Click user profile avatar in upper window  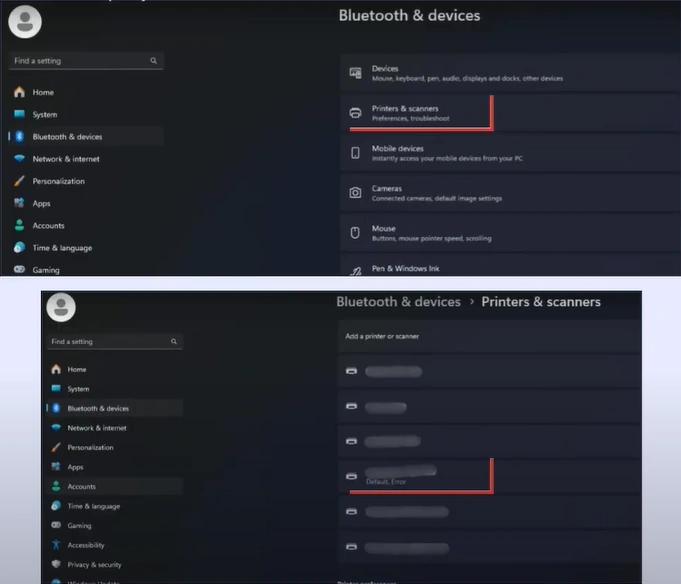(25, 19)
